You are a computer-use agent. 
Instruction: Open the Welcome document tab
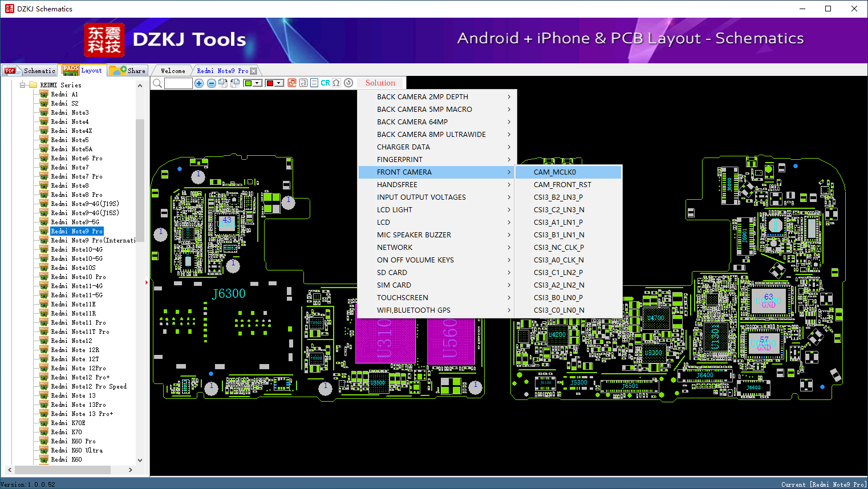coord(173,71)
